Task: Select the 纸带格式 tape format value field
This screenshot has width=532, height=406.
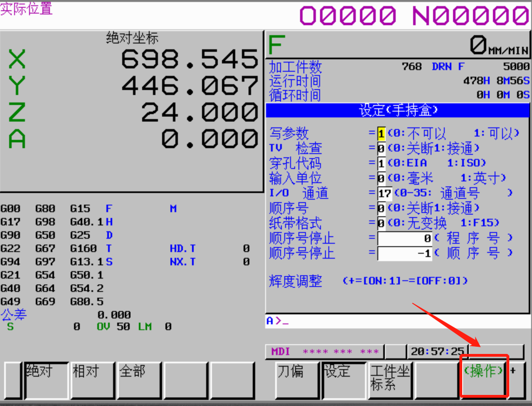Action: 381,224
